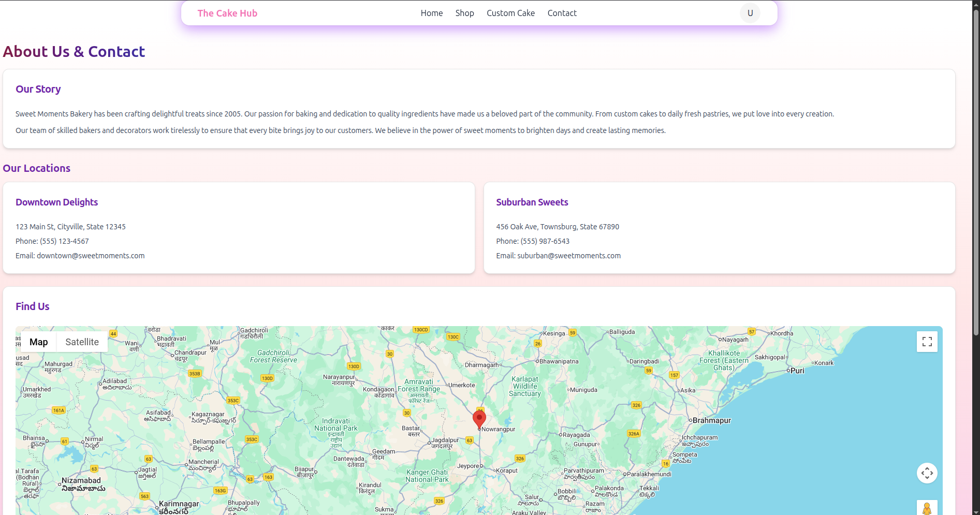980x515 pixels.
Task: Click the highway shield 63 near Jagdalpur
Action: [470, 440]
